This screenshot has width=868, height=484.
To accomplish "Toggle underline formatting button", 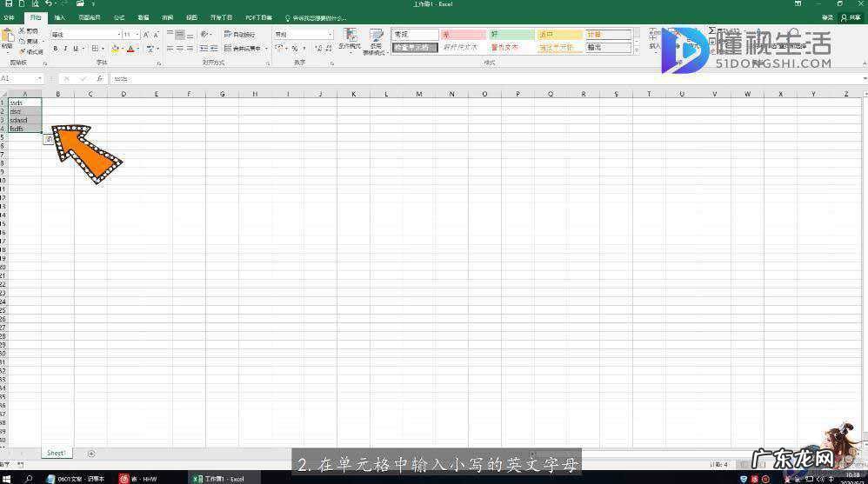I will pyautogui.click(x=75, y=49).
